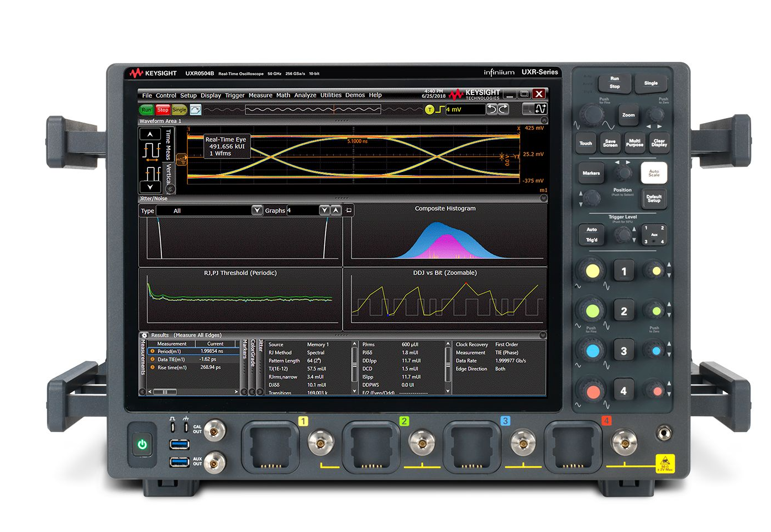Click the Auto Scale waveform icon
The height and width of the screenshot is (532, 771).
coord(195,110)
